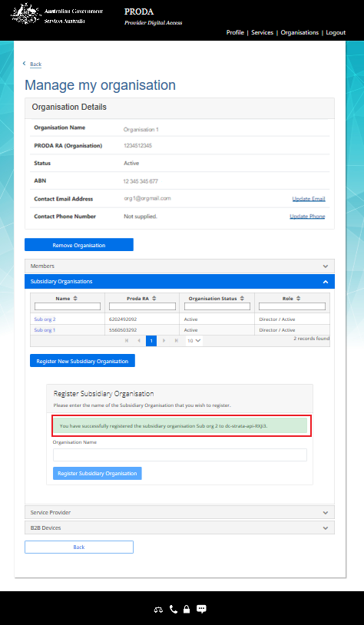
Task: Go to the Services menu item
Action: click(x=263, y=33)
